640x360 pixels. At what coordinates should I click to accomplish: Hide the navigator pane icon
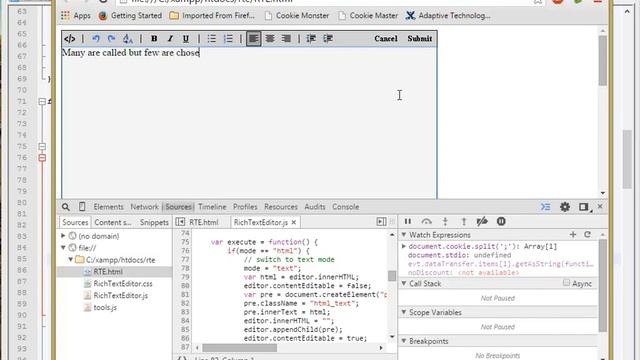click(x=180, y=222)
